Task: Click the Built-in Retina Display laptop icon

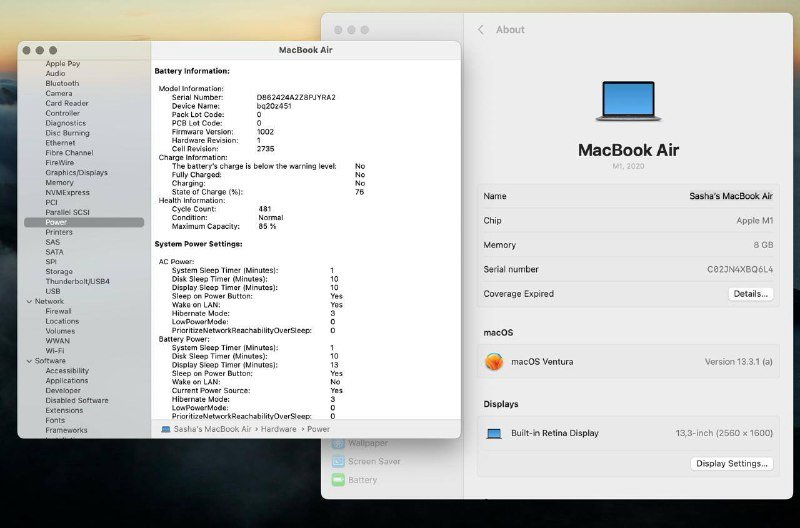Action: [x=493, y=434]
